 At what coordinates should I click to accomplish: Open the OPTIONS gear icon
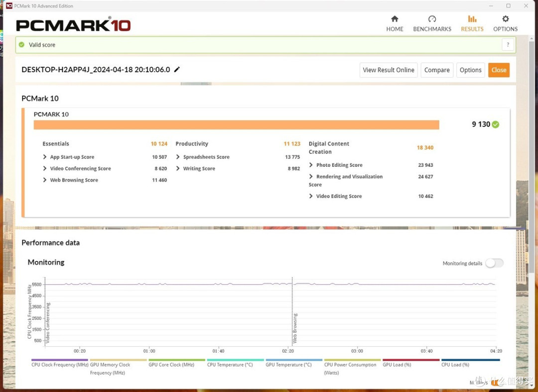point(506,18)
